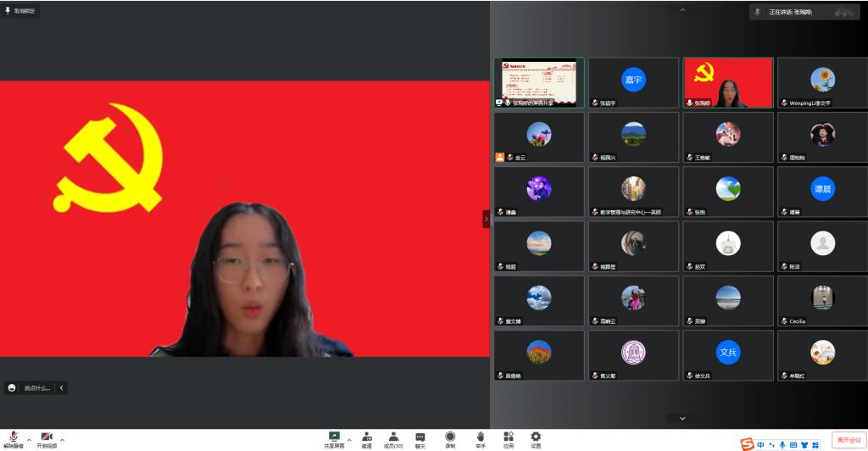Image resolution: width=868 pixels, height=451 pixels.
Task: Select the Cecilia participant tile
Action: click(821, 301)
